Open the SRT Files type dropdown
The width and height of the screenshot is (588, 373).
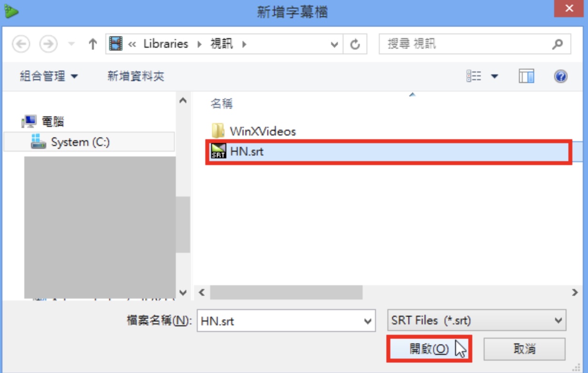[476, 321]
